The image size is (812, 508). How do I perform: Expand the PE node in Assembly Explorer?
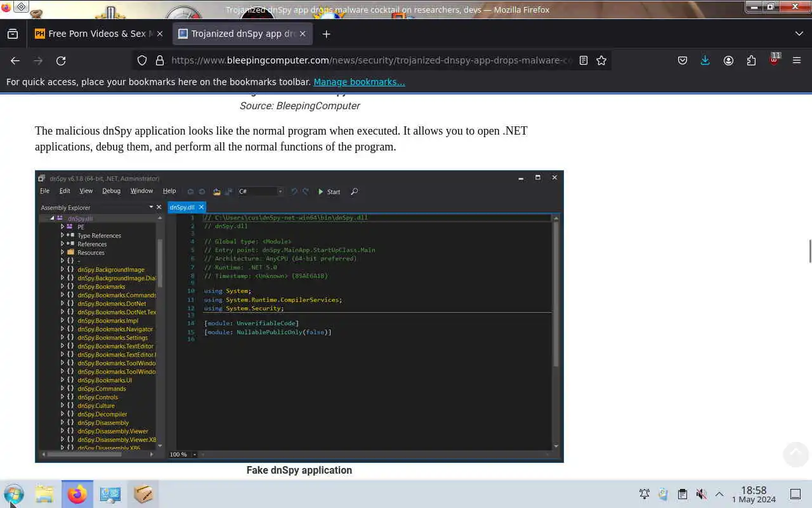[x=62, y=227]
